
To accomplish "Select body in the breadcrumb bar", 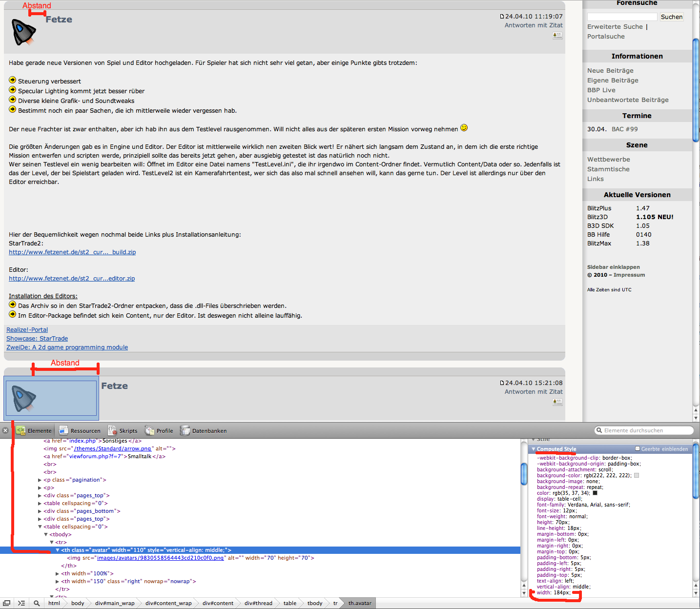I will 78,603.
